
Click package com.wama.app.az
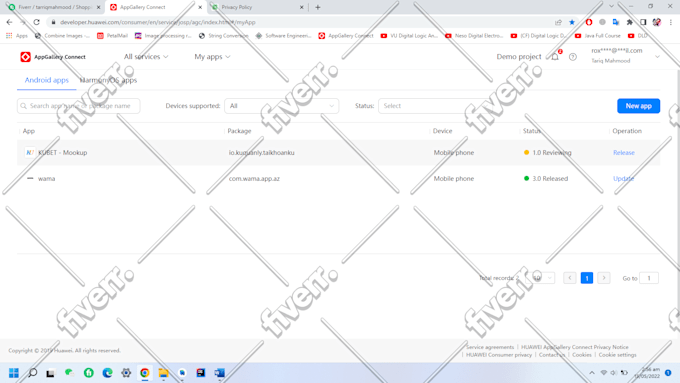pos(254,179)
